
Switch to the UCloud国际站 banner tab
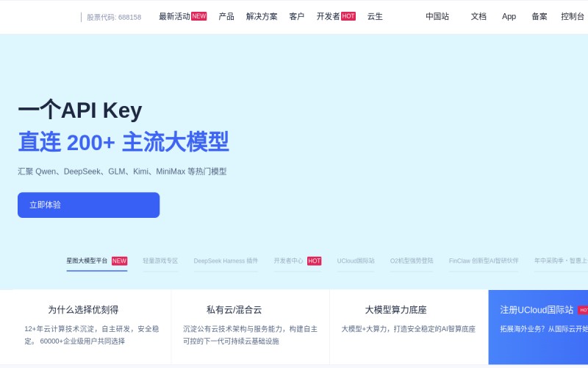356,261
